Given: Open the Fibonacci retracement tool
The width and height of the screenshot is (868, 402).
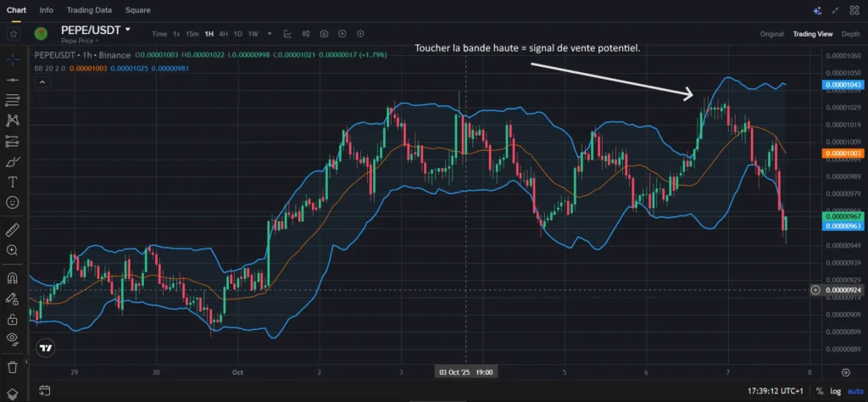Looking at the screenshot, I should point(12,100).
